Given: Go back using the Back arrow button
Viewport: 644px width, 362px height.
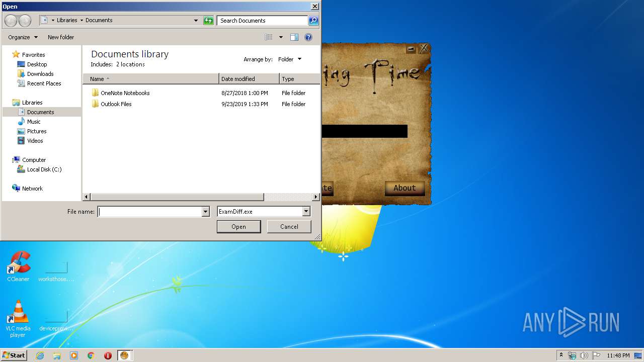Looking at the screenshot, I should (11, 21).
